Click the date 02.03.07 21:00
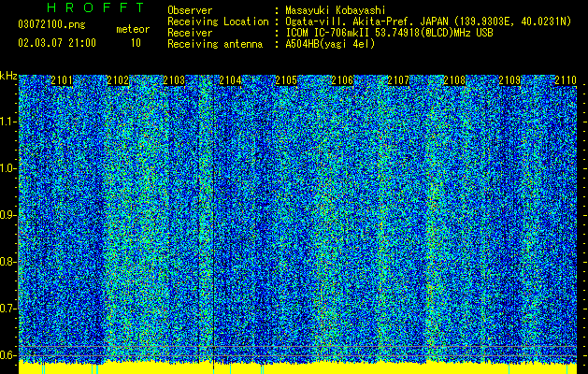 tap(57, 43)
